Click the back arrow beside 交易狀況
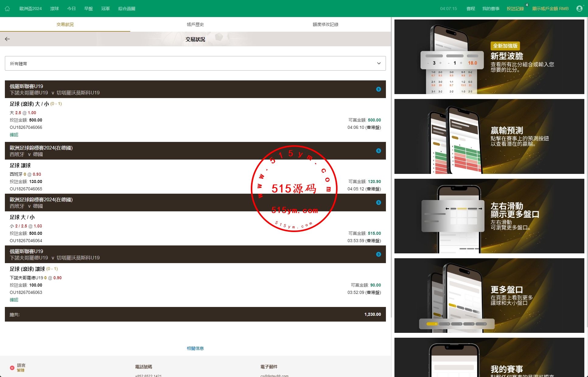Image resolution: width=588 pixels, height=377 pixels. click(7, 39)
